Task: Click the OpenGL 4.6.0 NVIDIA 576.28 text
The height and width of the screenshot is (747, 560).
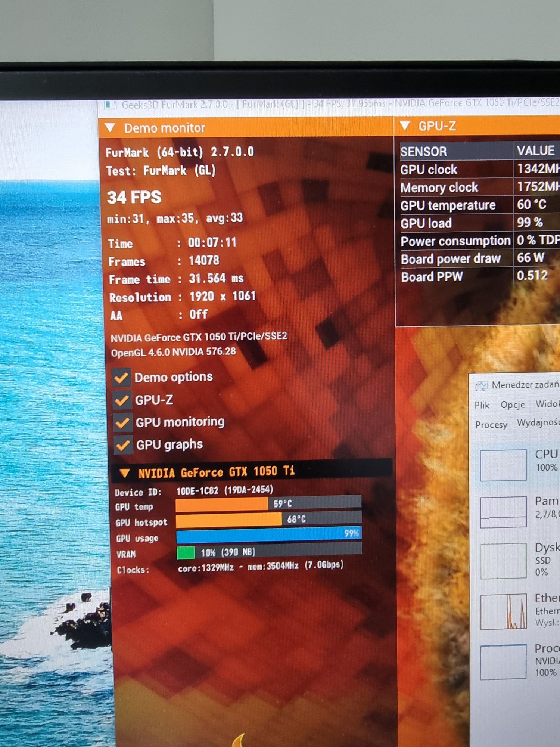Action: pyautogui.click(x=173, y=352)
